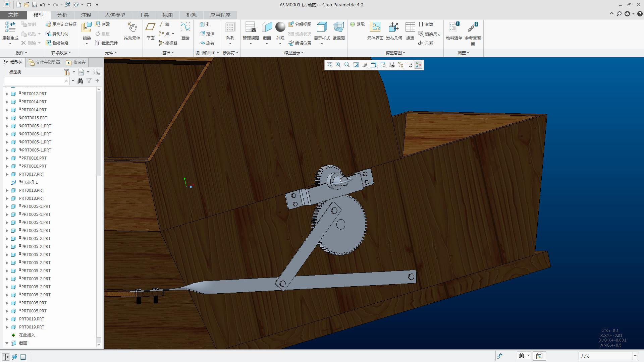
Task: Click Component Interface (元件界面) icon
Action: [x=375, y=27]
